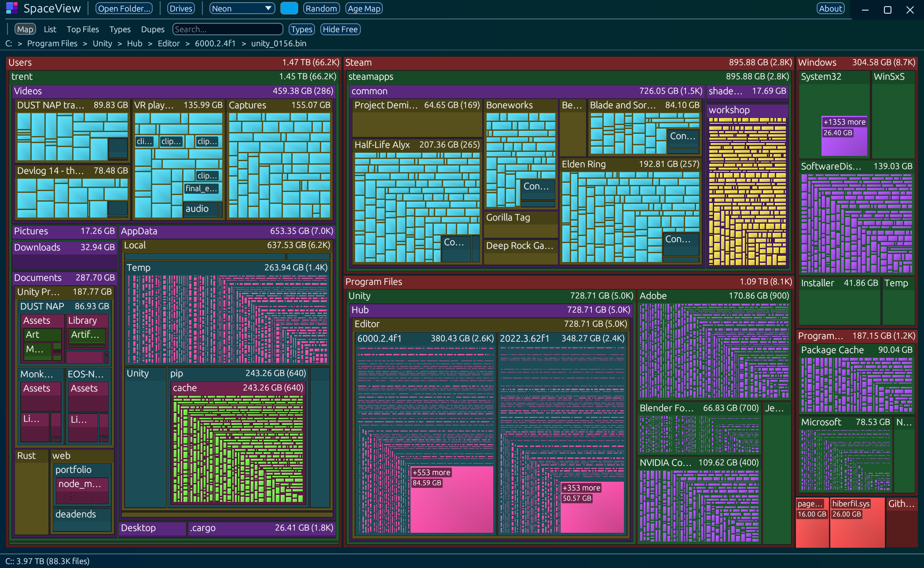Switch to the Types view tab

coord(120,29)
